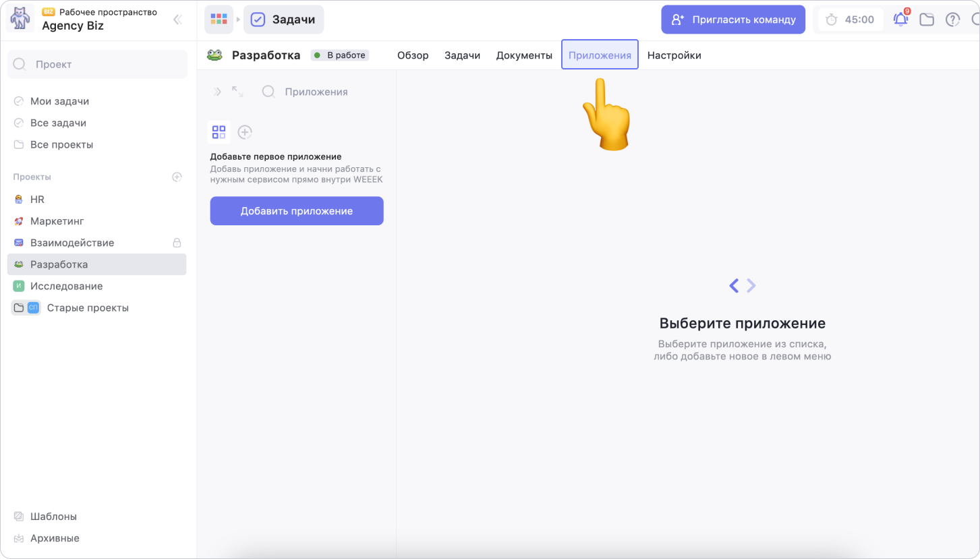
Task: Open the help question mark icon
Action: click(952, 20)
